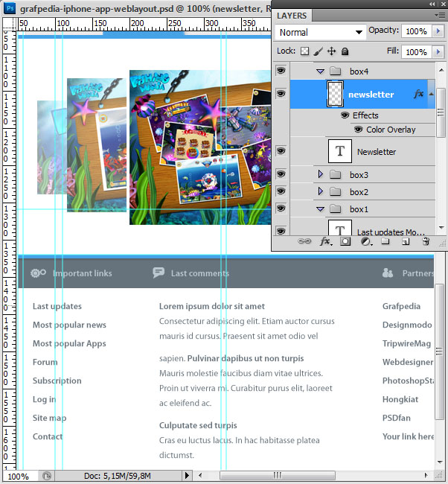Viewport: 448px width, 484px height.
Task: Click the ruler origin corner box
Action: click(10, 24)
